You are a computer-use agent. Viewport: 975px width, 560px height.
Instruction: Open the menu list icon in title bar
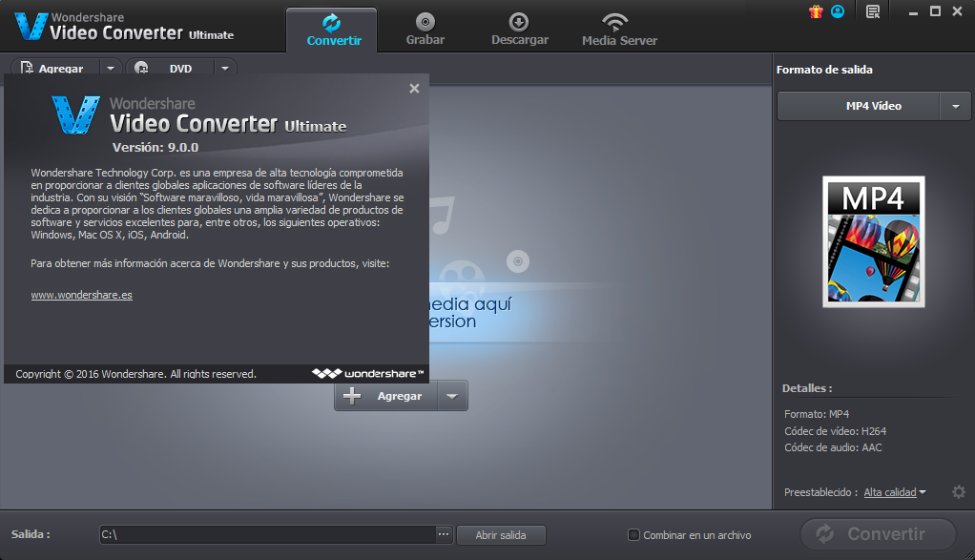873,11
